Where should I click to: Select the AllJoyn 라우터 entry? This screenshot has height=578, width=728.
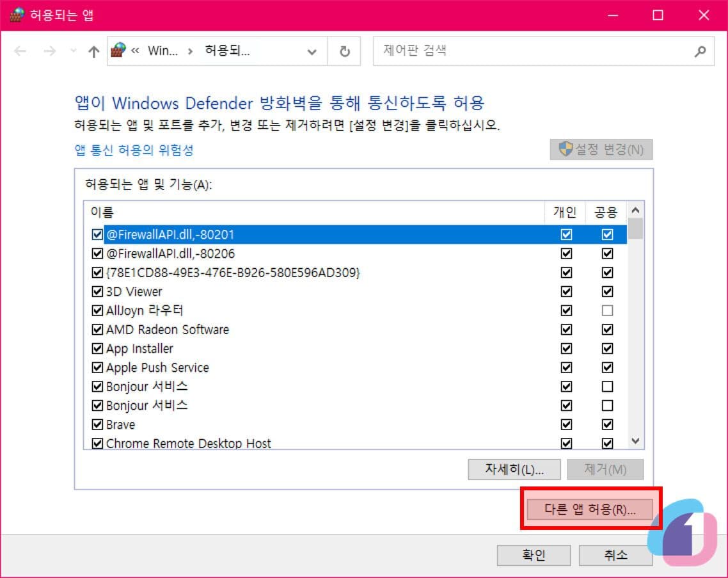click(x=145, y=310)
